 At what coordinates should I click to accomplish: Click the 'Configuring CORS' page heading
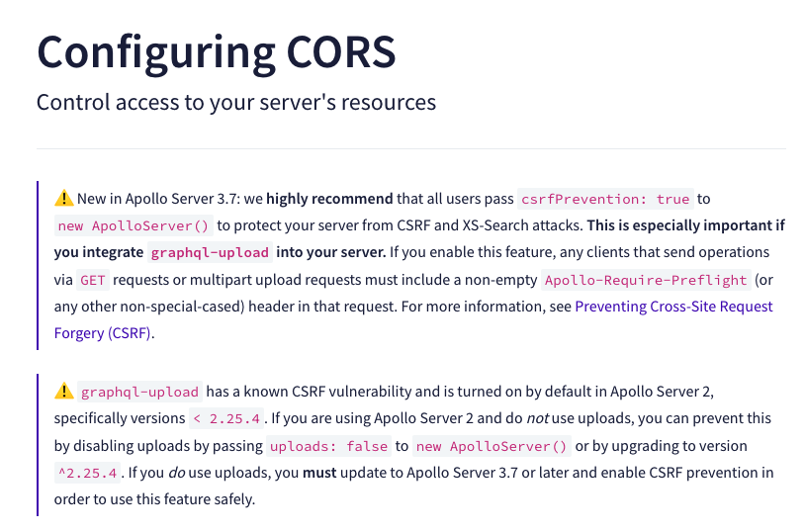point(217,52)
